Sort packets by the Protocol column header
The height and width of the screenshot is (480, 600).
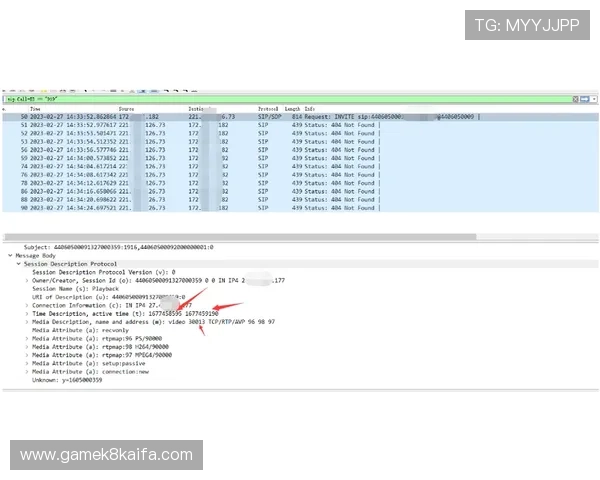268,109
